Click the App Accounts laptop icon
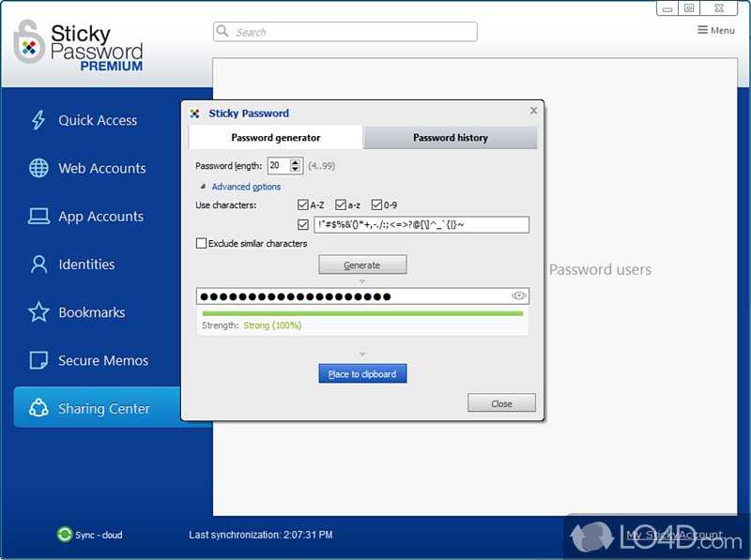The height and width of the screenshot is (560, 751). [38, 217]
